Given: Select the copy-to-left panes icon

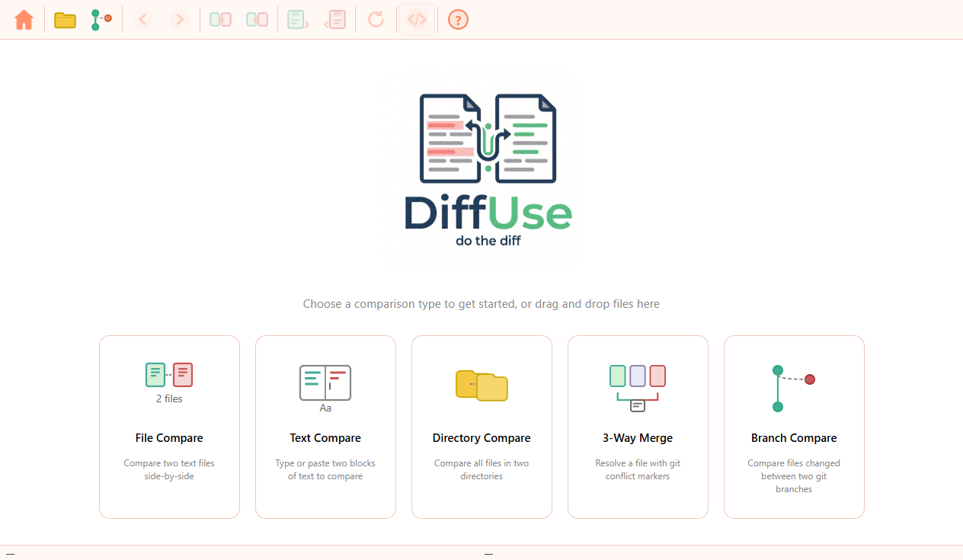Looking at the screenshot, I should [257, 20].
